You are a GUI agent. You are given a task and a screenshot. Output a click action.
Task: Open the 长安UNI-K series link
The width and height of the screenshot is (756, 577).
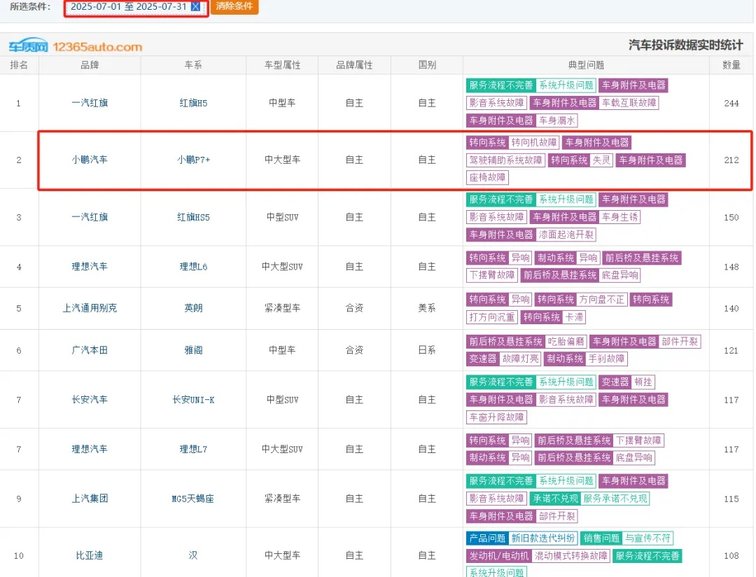click(193, 400)
